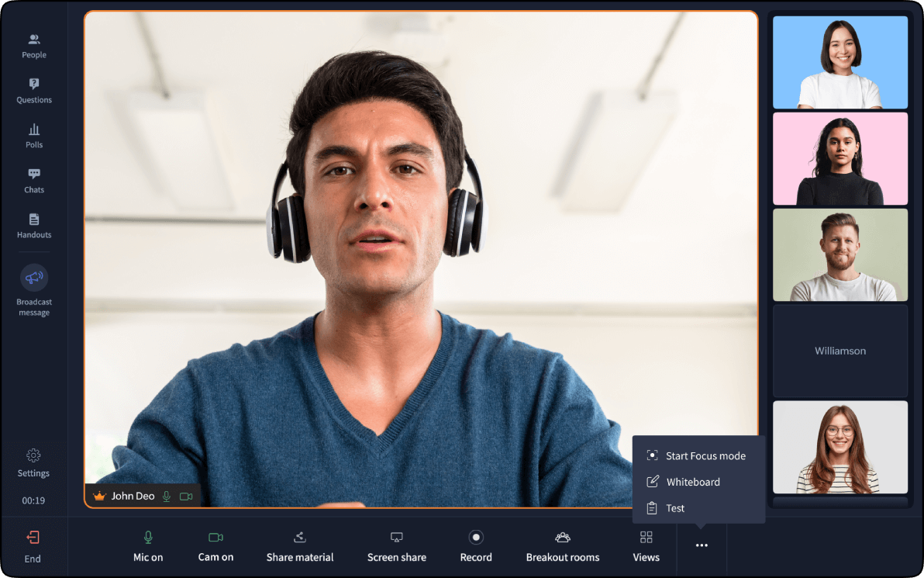The image size is (924, 578).
Task: Turn off camera with Cam on toggle
Action: click(215, 545)
